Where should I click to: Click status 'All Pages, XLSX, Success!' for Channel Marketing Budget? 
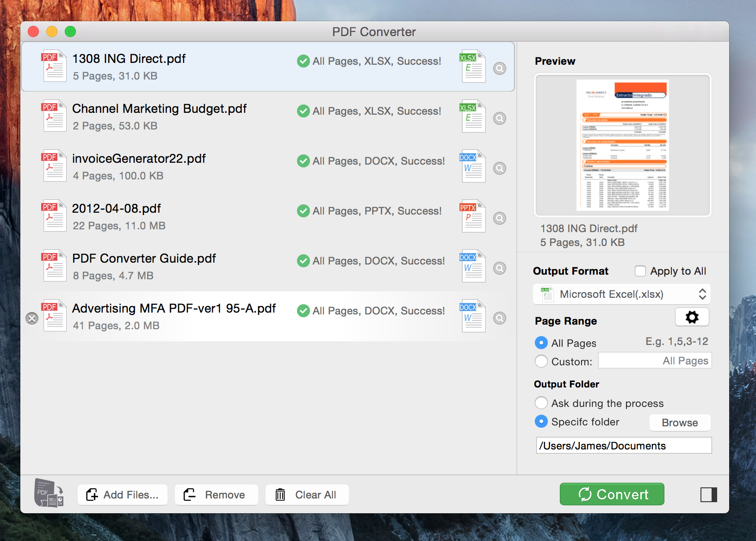pyautogui.click(x=377, y=111)
